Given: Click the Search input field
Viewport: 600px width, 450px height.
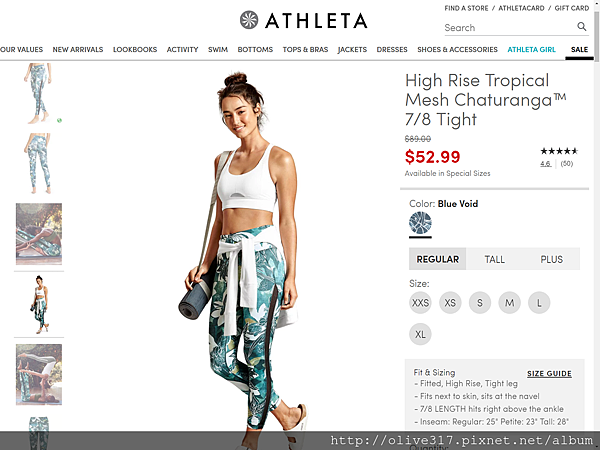Looking at the screenshot, I should click(x=509, y=28).
